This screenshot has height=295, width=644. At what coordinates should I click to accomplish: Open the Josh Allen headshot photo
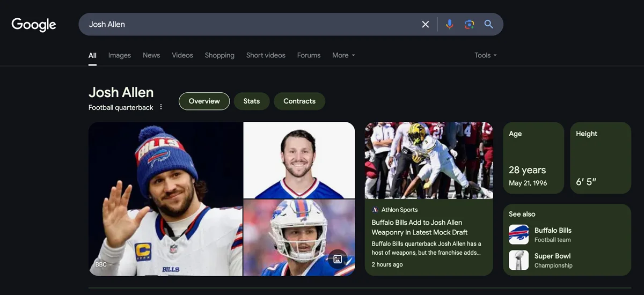[299, 160]
